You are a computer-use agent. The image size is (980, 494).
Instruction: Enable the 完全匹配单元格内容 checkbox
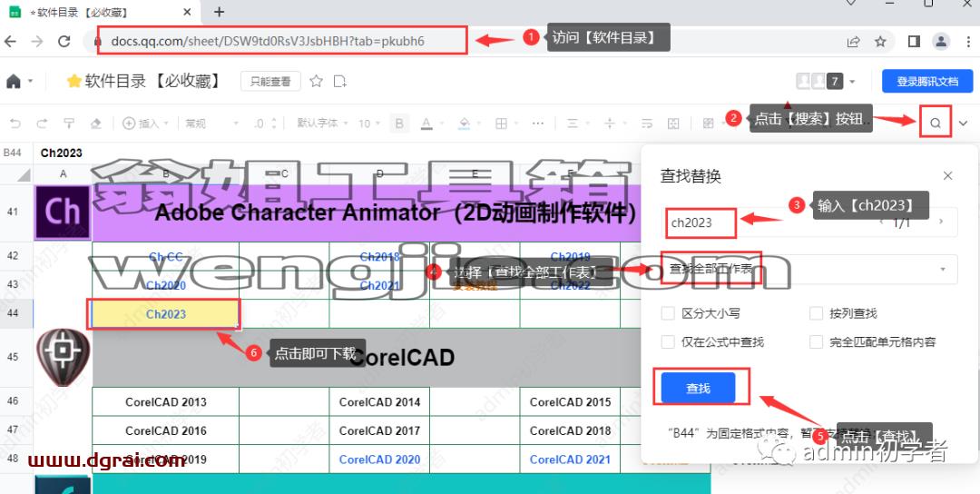tap(817, 342)
